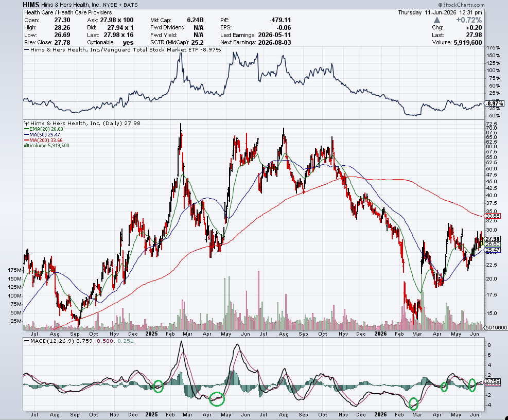Click the Chg value +0.20
The height and width of the screenshot is (420, 508).
pyautogui.click(x=474, y=28)
